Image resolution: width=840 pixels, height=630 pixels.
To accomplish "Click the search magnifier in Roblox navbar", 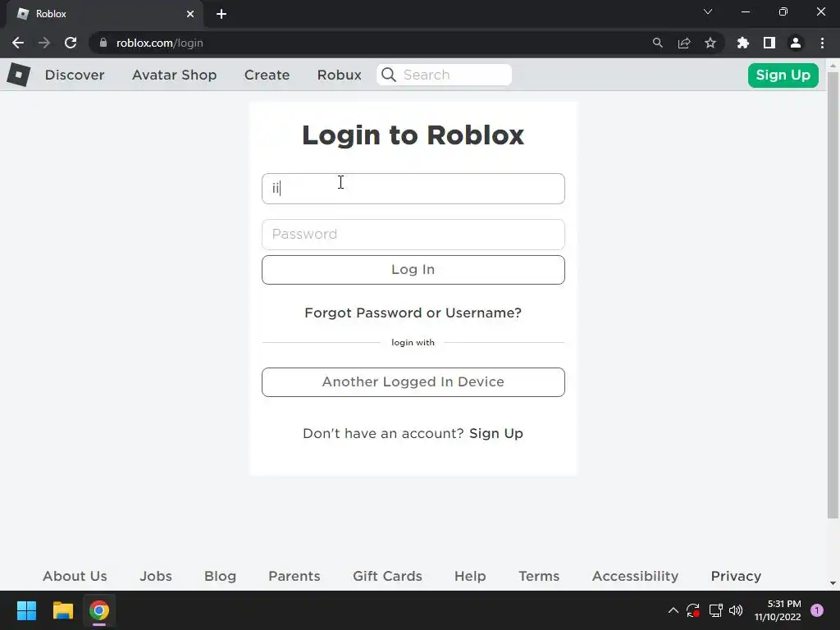I will pos(389,75).
